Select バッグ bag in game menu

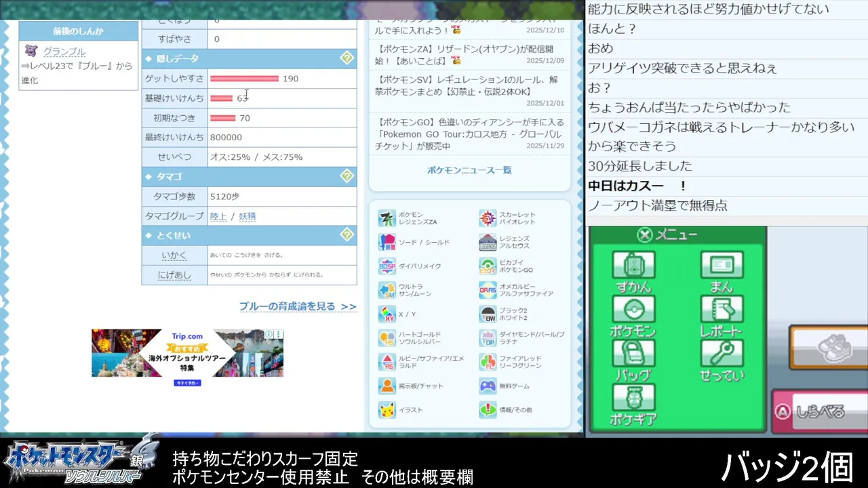(633, 361)
